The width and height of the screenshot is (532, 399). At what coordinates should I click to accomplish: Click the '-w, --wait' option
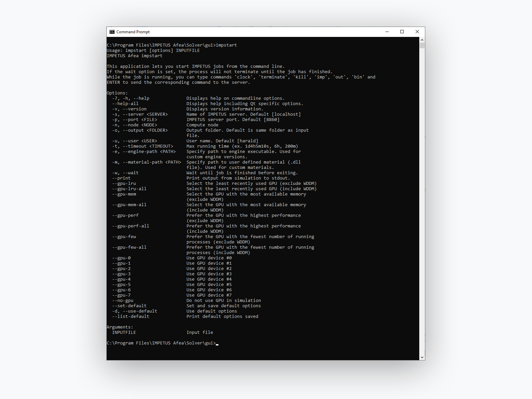pyautogui.click(x=125, y=173)
